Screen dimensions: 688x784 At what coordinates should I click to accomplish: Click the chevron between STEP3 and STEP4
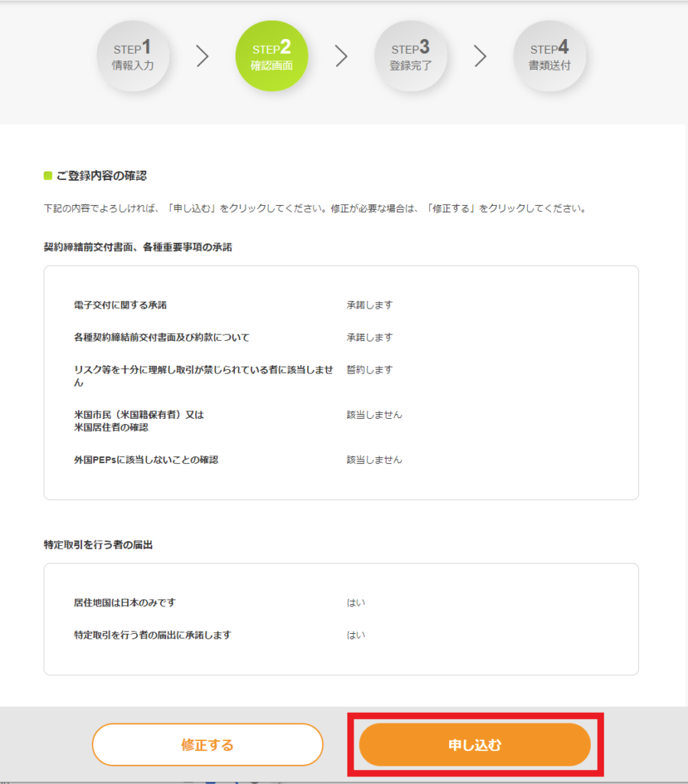(480, 56)
